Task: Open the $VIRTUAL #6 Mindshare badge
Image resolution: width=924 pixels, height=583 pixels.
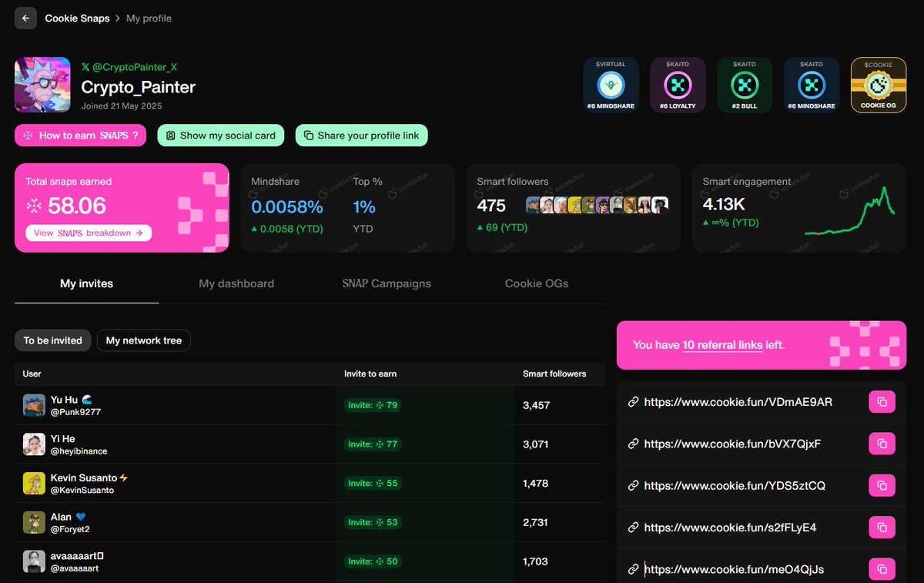Action: tap(611, 85)
